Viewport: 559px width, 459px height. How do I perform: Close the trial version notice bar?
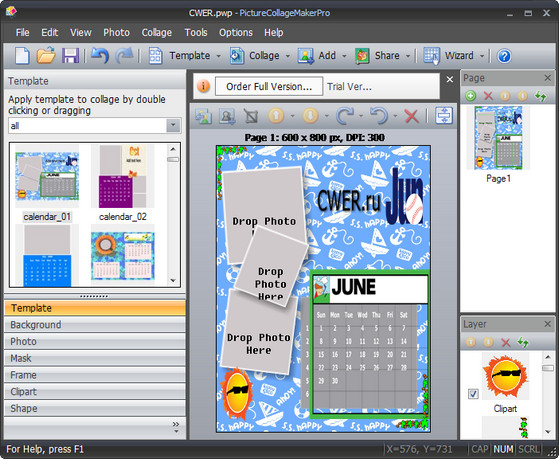(x=450, y=80)
